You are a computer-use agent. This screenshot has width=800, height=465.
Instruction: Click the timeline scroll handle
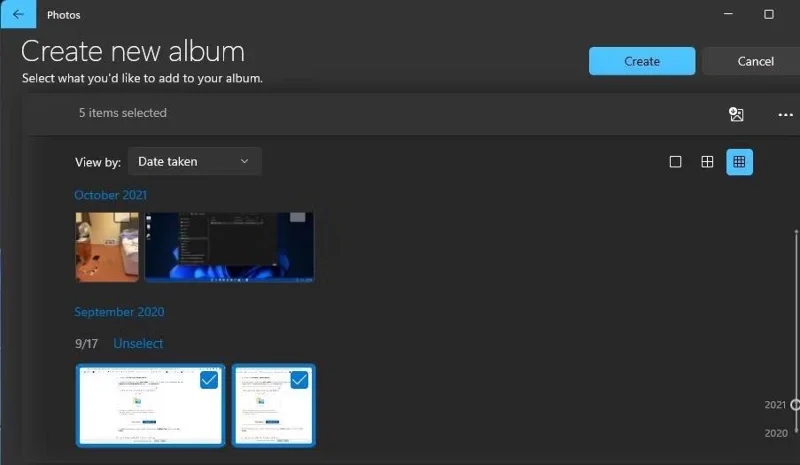795,405
